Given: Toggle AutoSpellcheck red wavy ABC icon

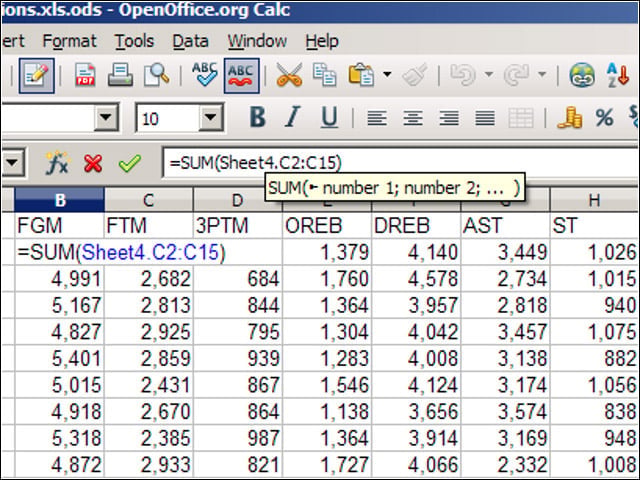Looking at the screenshot, I should [x=241, y=76].
